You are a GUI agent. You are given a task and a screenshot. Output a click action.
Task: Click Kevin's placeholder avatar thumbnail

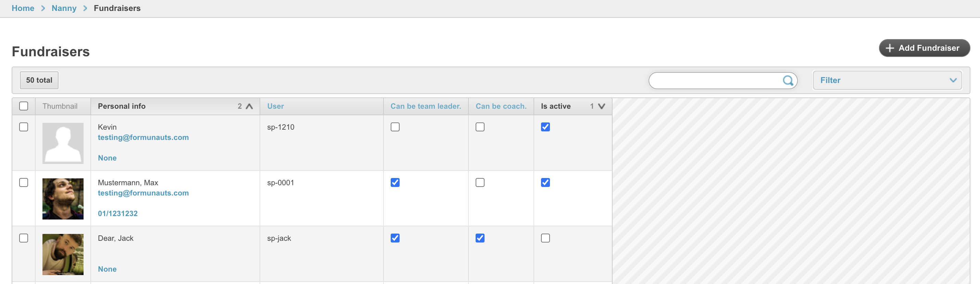click(x=63, y=143)
